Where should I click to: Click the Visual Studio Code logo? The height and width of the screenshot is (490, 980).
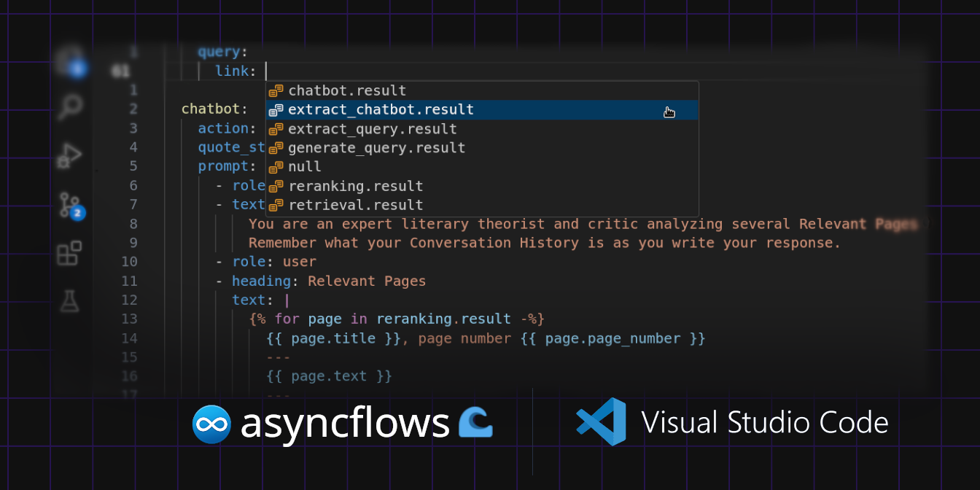(x=601, y=421)
